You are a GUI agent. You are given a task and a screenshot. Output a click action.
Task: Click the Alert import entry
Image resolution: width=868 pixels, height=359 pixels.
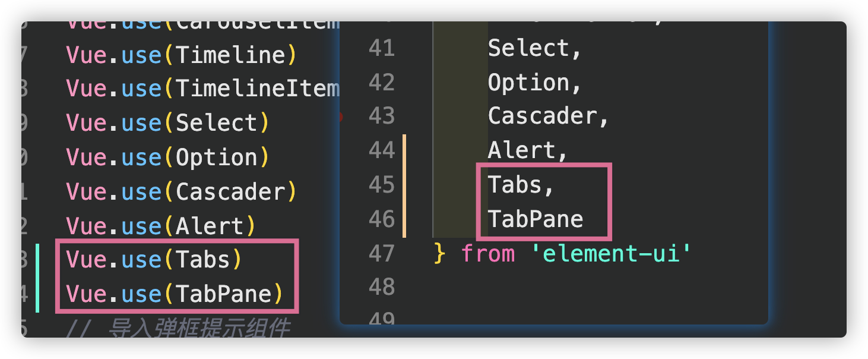click(528, 150)
